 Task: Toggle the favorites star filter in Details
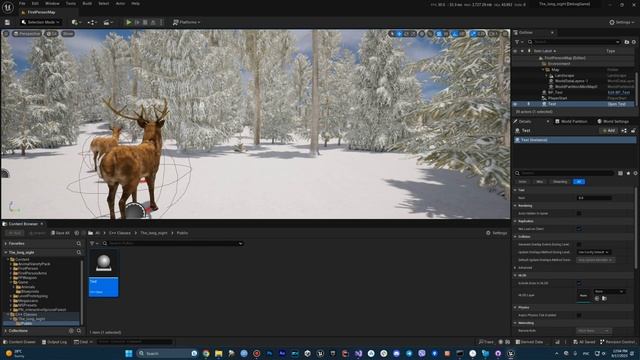628,173
